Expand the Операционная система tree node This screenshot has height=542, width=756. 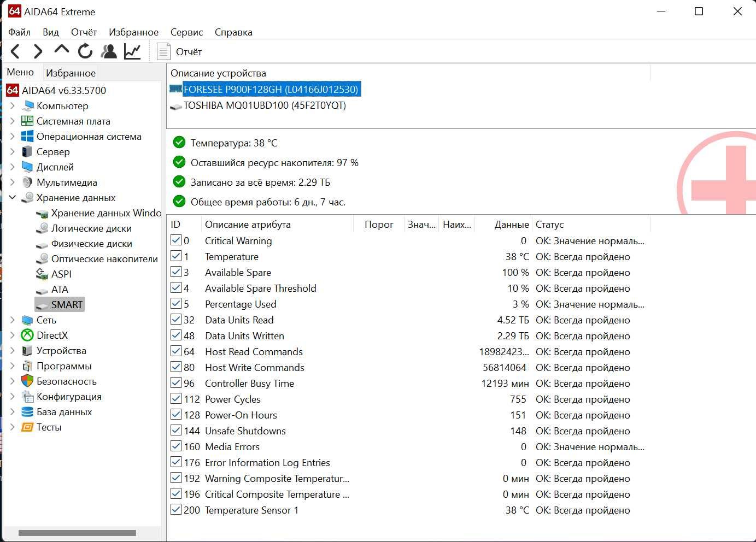point(13,136)
